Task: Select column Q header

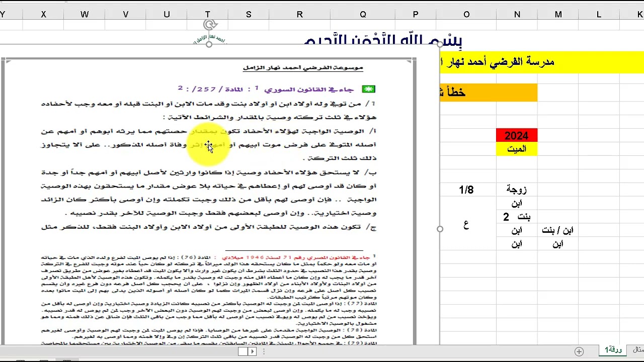Action: click(363, 15)
